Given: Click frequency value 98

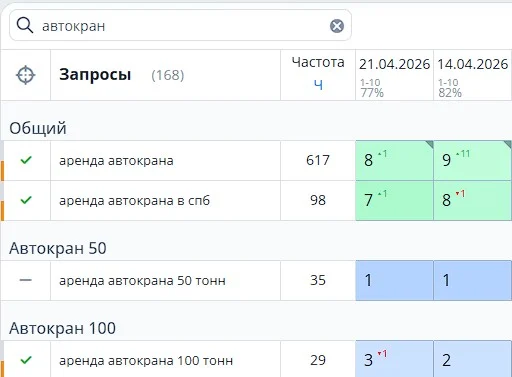Looking at the screenshot, I should click(x=318, y=200).
